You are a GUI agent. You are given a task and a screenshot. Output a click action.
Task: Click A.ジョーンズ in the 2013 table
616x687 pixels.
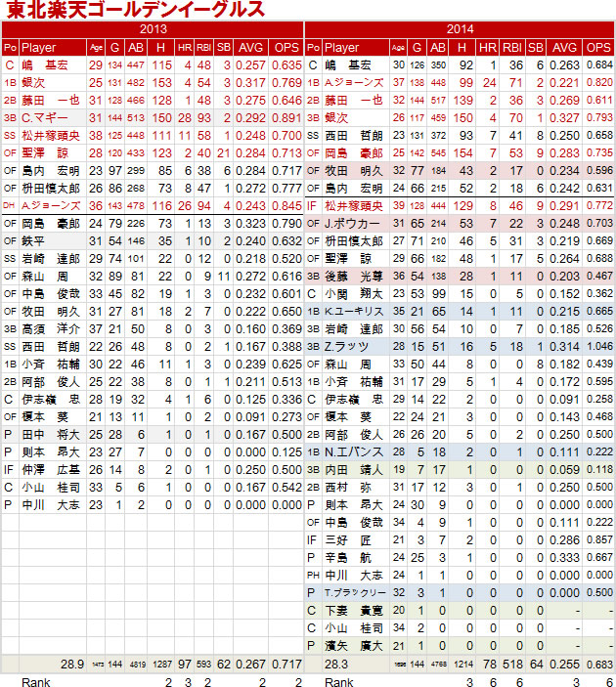(x=51, y=206)
